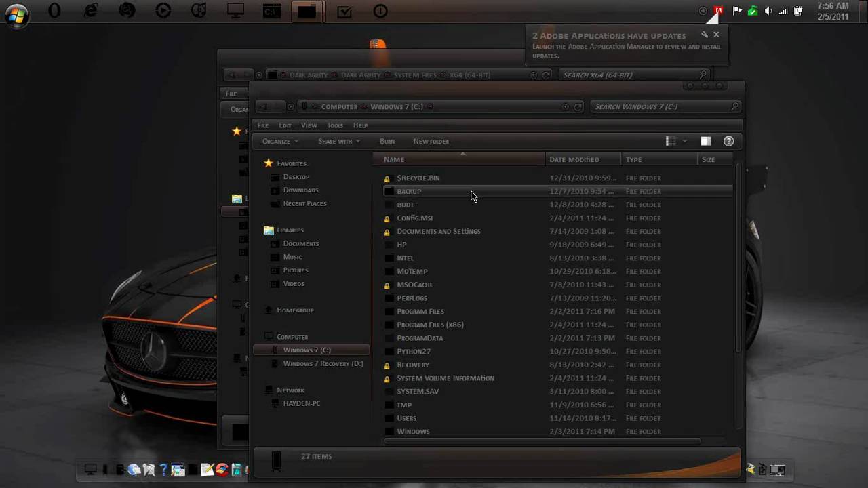Viewport: 868px width, 488px height.
Task: Toggle the preview pane button
Action: (706, 141)
